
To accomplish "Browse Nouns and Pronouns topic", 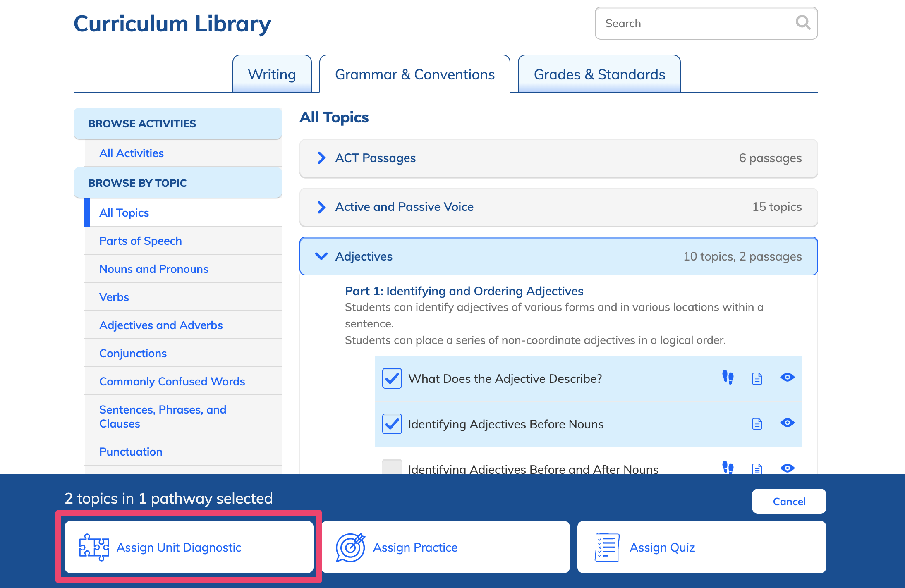I will [183, 269].
